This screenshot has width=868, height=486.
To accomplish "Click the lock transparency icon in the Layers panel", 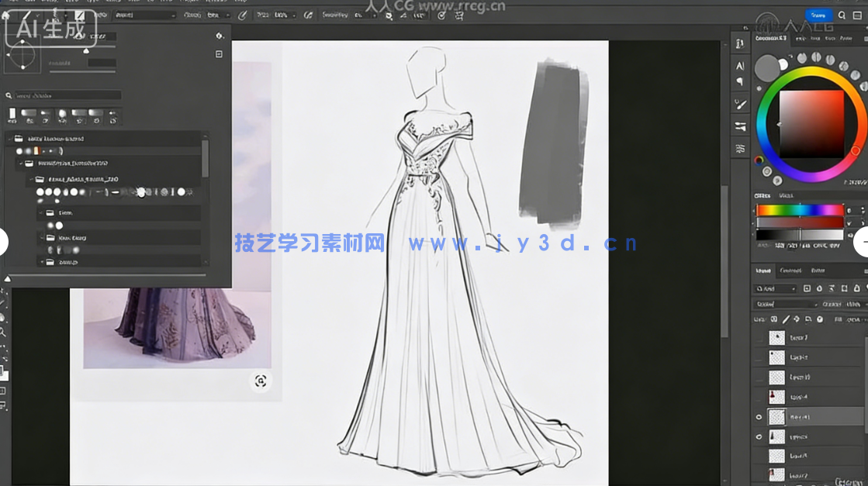I will [775, 319].
